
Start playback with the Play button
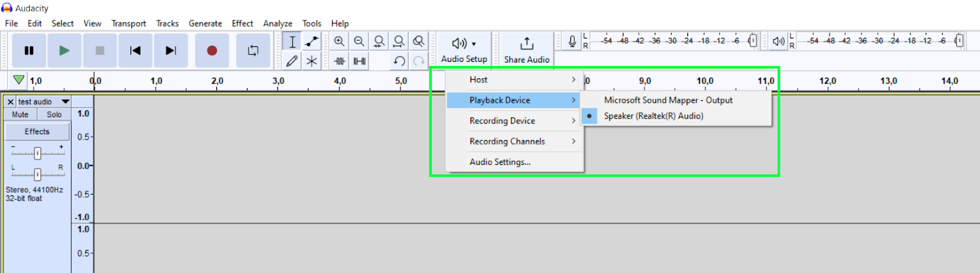64,50
